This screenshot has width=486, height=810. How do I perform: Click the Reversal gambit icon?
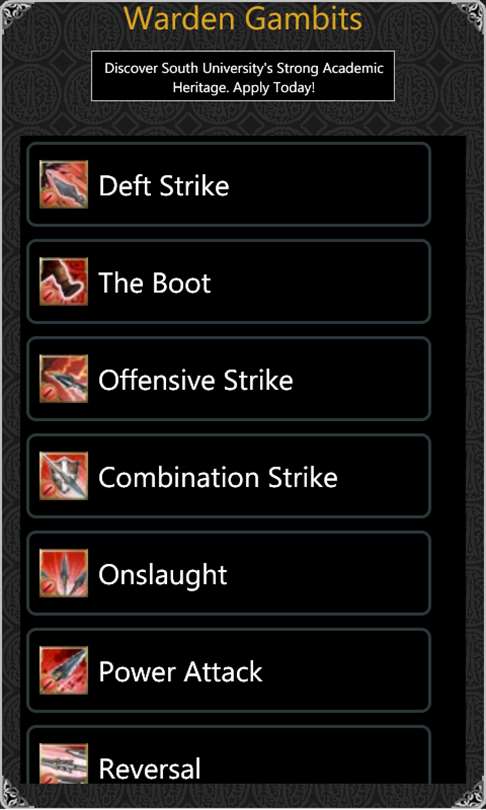pyautogui.click(x=64, y=764)
